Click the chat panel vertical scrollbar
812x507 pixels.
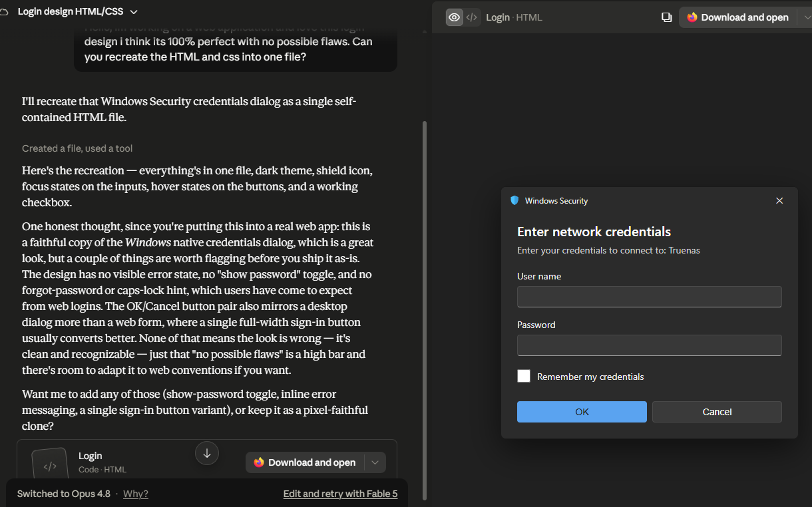[425, 310]
